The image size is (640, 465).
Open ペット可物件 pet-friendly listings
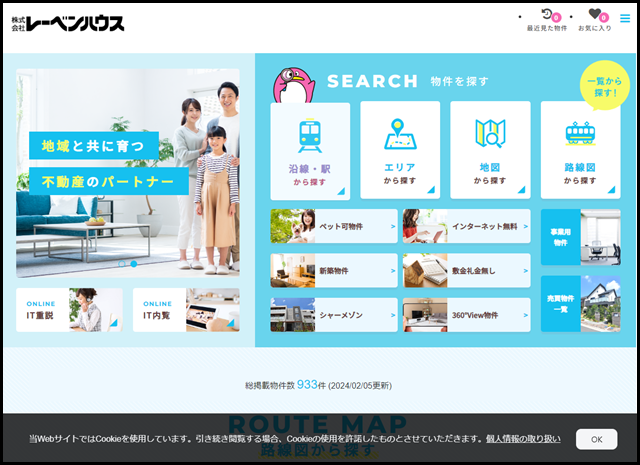[334, 226]
